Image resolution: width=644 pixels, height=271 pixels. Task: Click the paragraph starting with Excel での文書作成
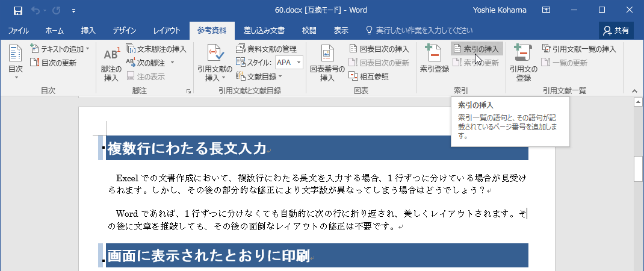317,184
